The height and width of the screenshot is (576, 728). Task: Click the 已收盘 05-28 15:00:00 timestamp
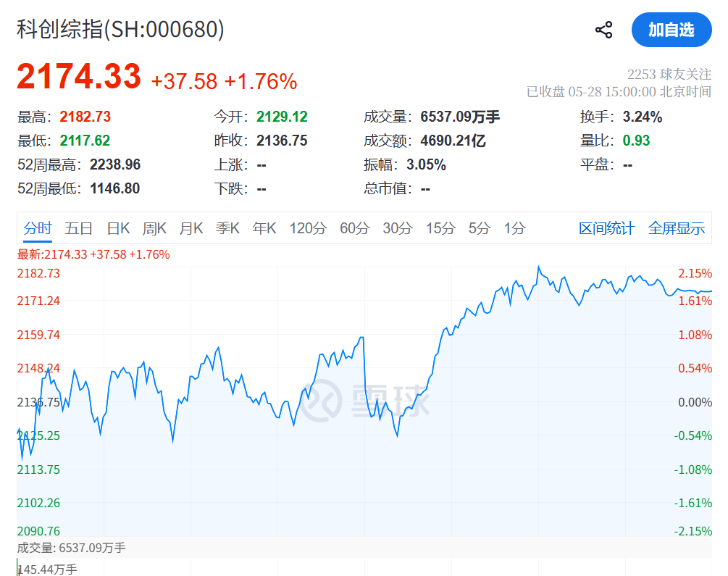pyautogui.click(x=619, y=91)
